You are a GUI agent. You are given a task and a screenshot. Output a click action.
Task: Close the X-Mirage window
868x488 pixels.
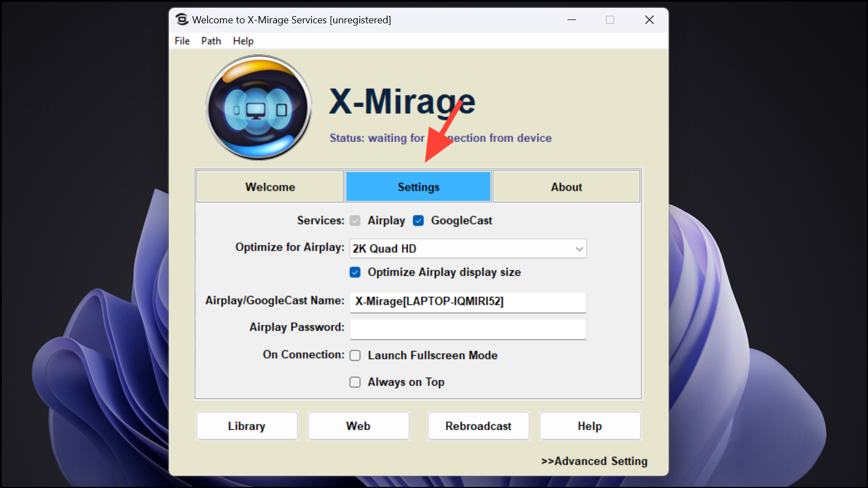coord(649,20)
